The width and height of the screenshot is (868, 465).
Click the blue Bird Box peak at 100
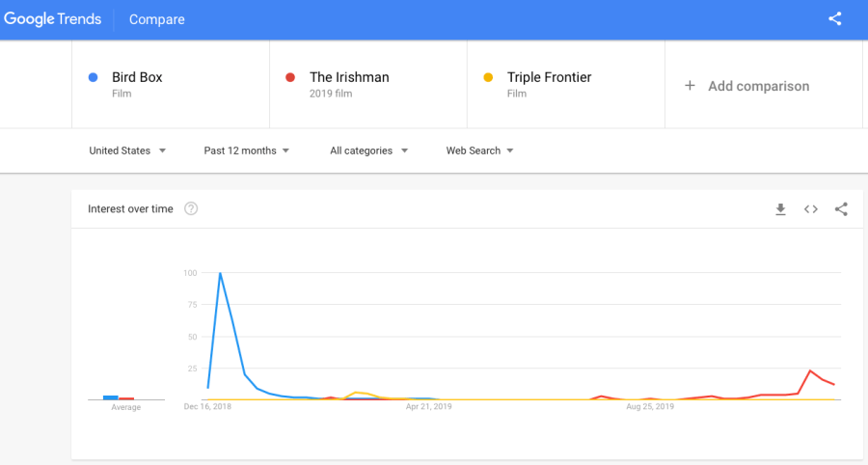pyautogui.click(x=221, y=273)
